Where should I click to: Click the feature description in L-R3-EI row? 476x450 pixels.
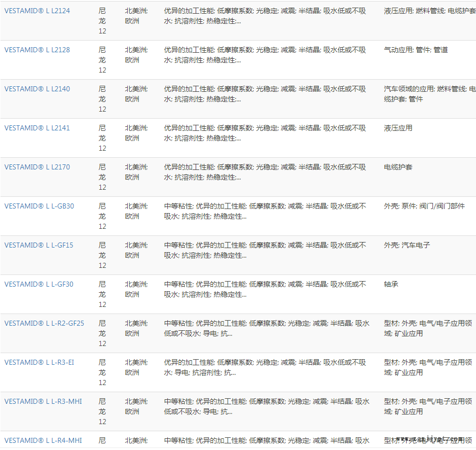point(265,368)
